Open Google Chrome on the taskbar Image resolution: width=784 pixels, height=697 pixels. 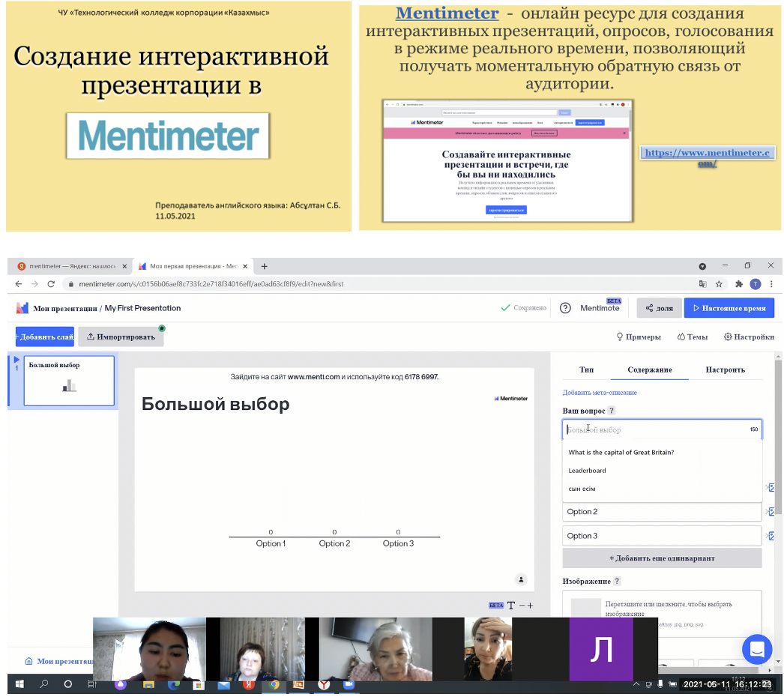(274, 684)
